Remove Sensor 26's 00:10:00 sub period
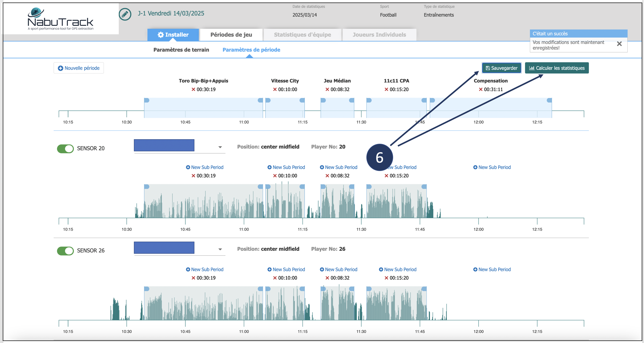The width and height of the screenshot is (644, 343). 275,278
